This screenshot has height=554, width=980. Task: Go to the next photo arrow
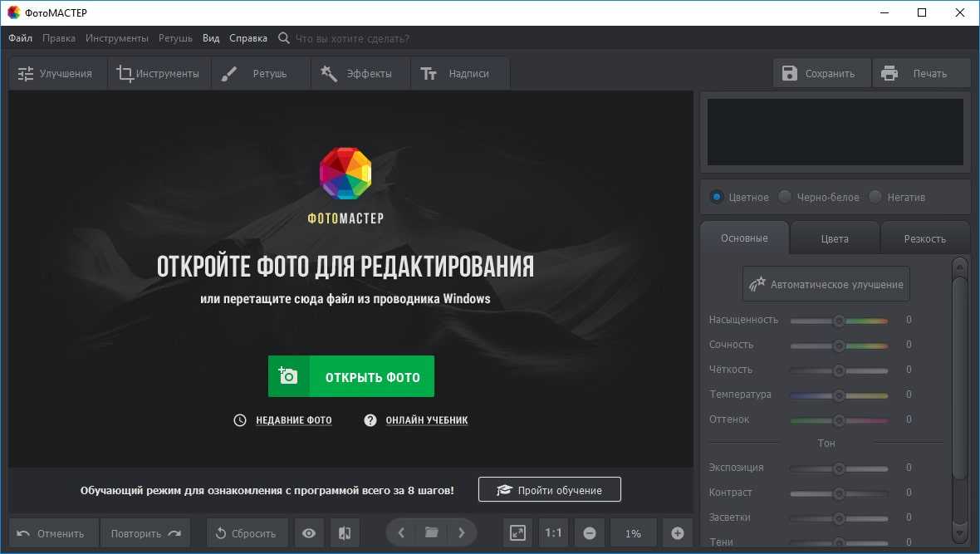coord(462,532)
